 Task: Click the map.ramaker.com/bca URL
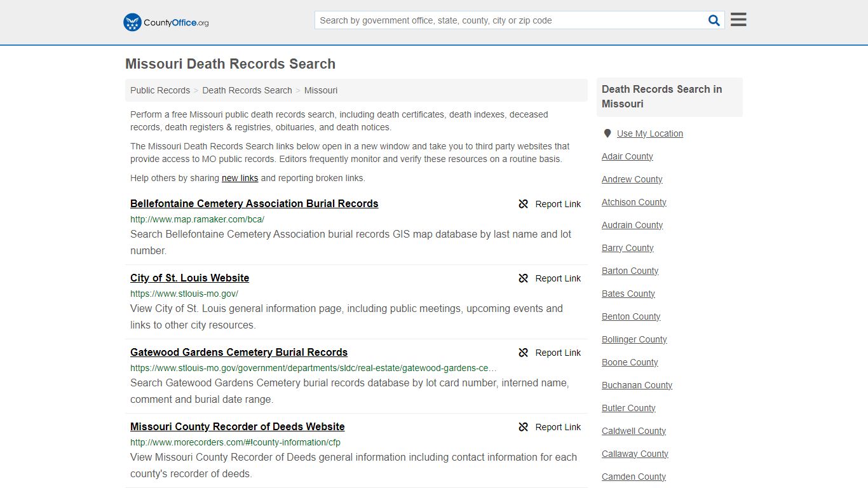click(x=197, y=219)
